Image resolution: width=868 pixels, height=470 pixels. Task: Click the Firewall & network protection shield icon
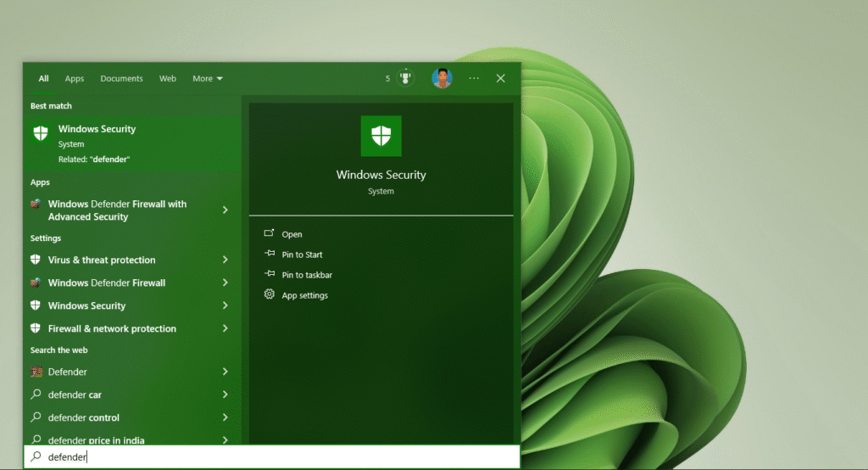click(x=36, y=328)
